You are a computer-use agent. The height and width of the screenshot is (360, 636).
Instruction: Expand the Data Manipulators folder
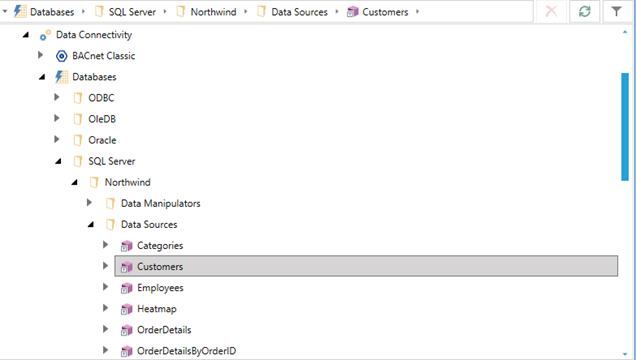[89, 203]
